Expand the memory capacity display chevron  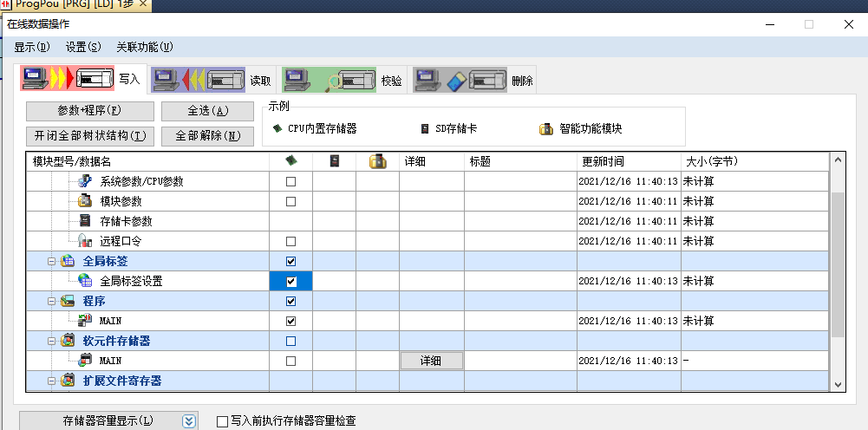tap(189, 421)
